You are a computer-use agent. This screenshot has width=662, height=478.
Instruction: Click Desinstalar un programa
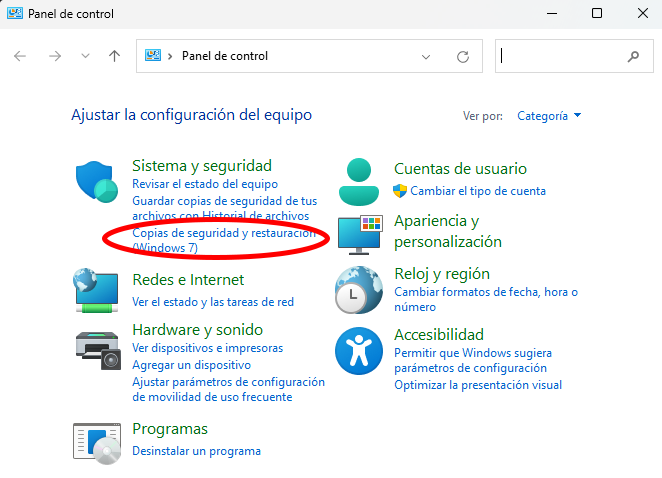click(197, 451)
